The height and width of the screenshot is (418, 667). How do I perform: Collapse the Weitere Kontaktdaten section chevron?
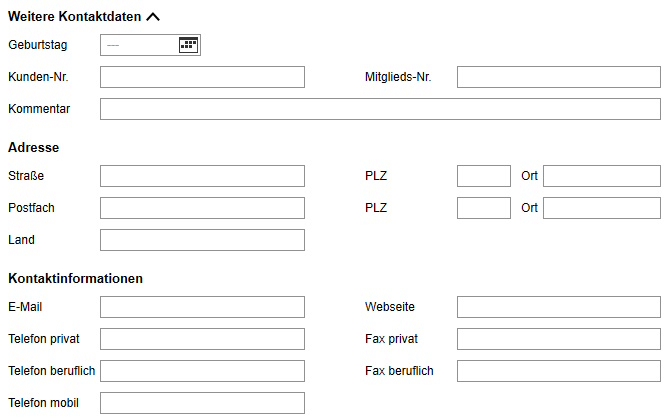click(x=153, y=17)
